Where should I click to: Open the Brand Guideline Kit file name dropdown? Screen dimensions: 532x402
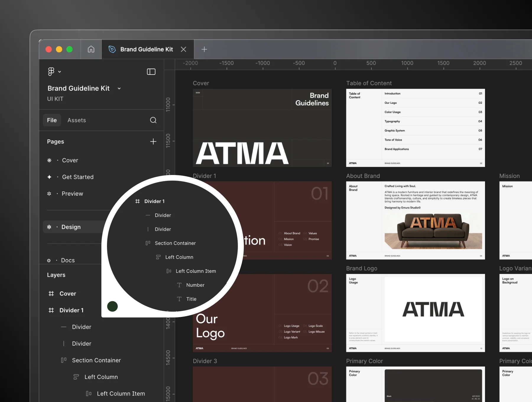(x=119, y=88)
